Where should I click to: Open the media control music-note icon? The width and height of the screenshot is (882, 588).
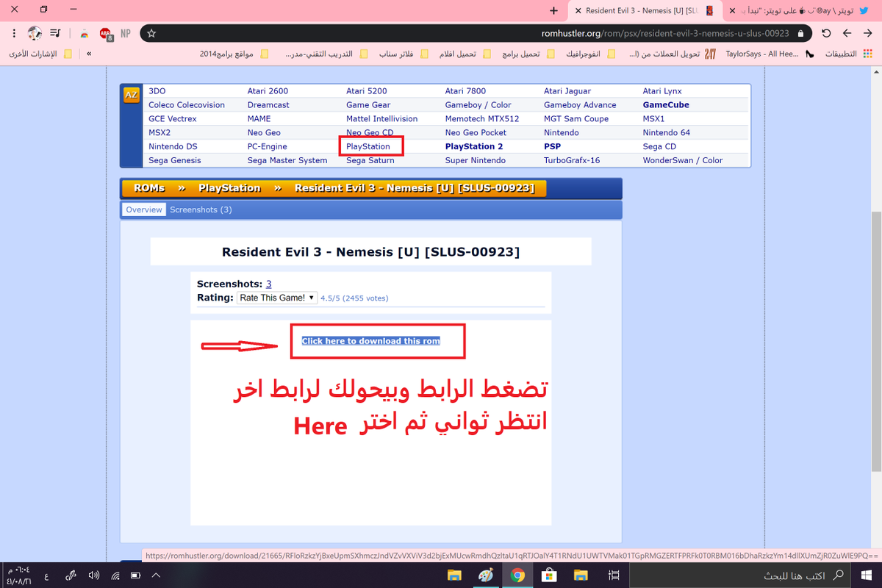click(56, 33)
